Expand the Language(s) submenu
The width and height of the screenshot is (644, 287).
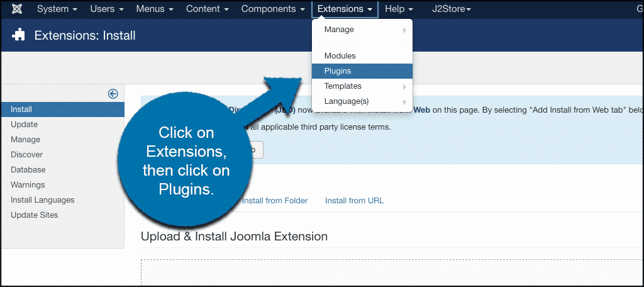[362, 101]
